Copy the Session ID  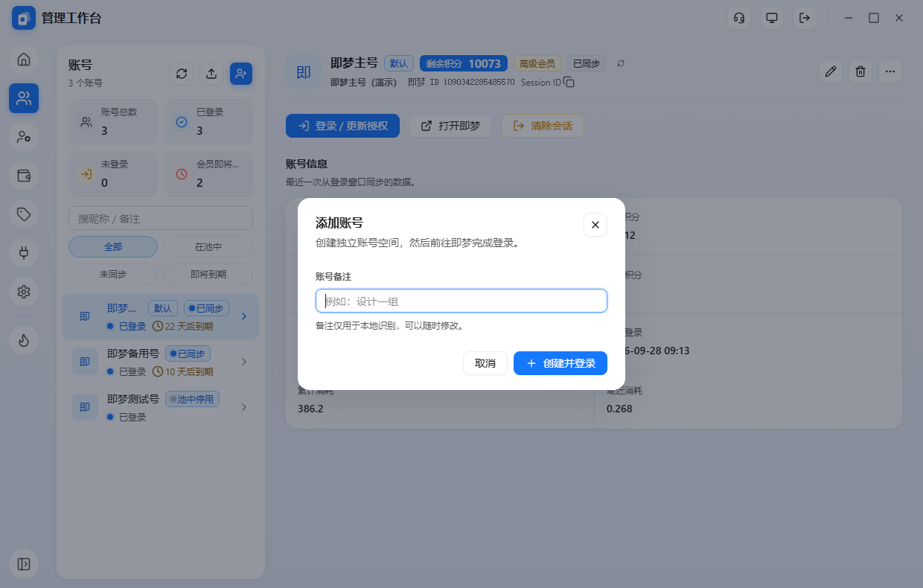(x=569, y=82)
